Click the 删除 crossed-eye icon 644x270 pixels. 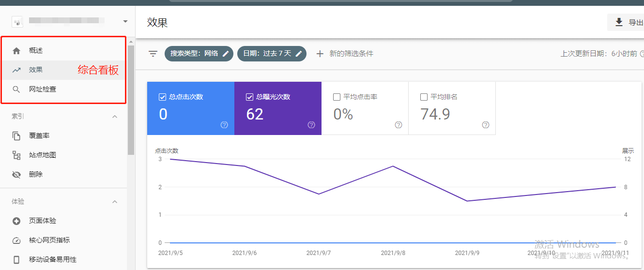point(16,175)
